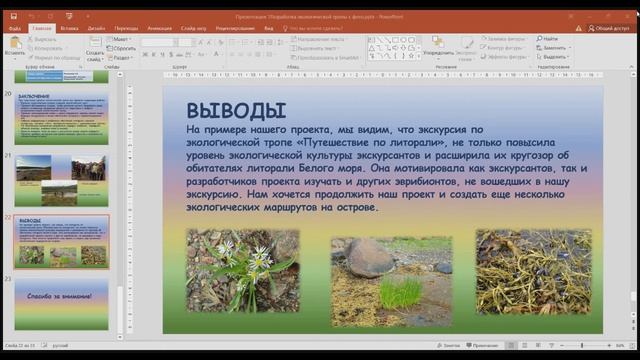This screenshot has height=360, width=640.
Task: Open Text Direction (Направление текста) dropdown
Action: (319, 39)
